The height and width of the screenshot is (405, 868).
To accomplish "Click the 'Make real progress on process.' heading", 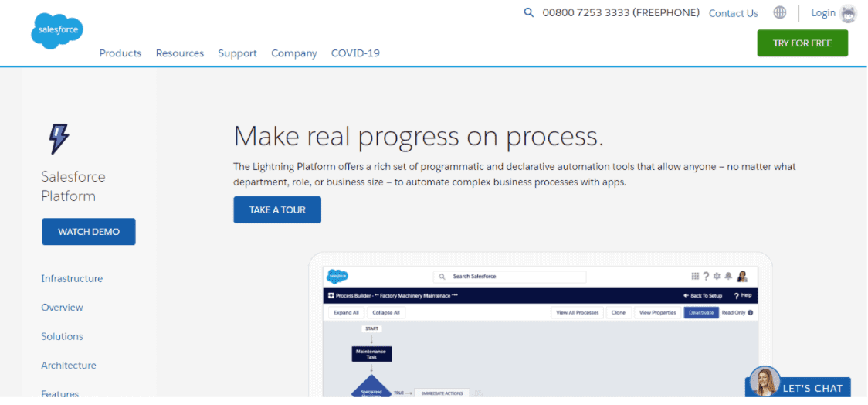I will pos(419,136).
